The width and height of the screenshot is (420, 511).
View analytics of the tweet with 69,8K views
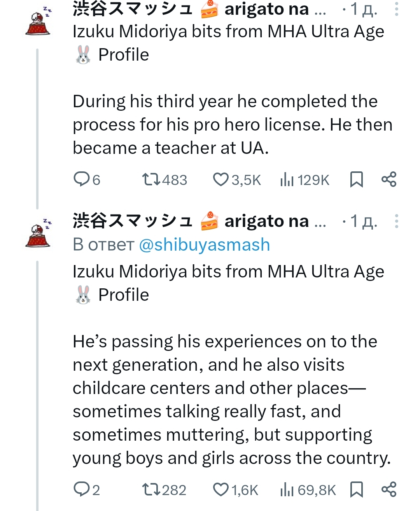(308, 490)
